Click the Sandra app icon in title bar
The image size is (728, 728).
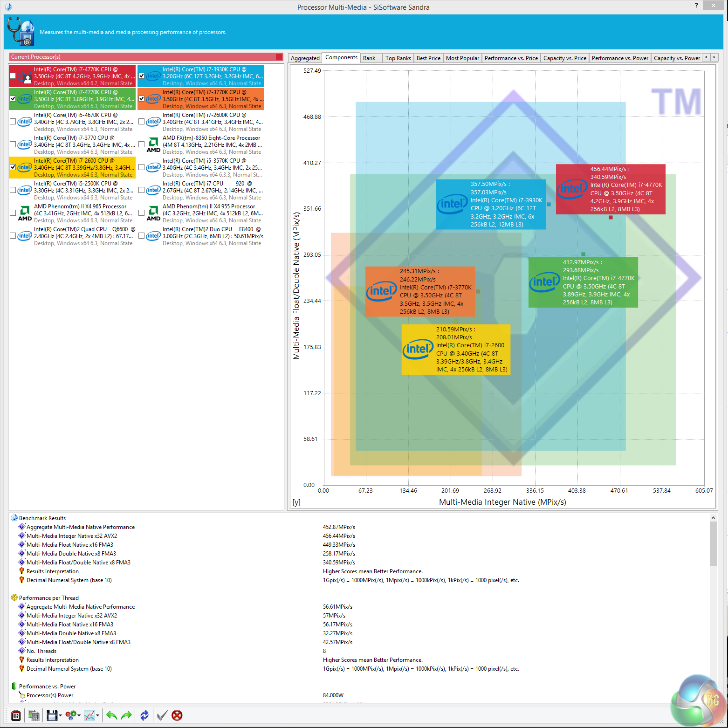click(x=8, y=7)
